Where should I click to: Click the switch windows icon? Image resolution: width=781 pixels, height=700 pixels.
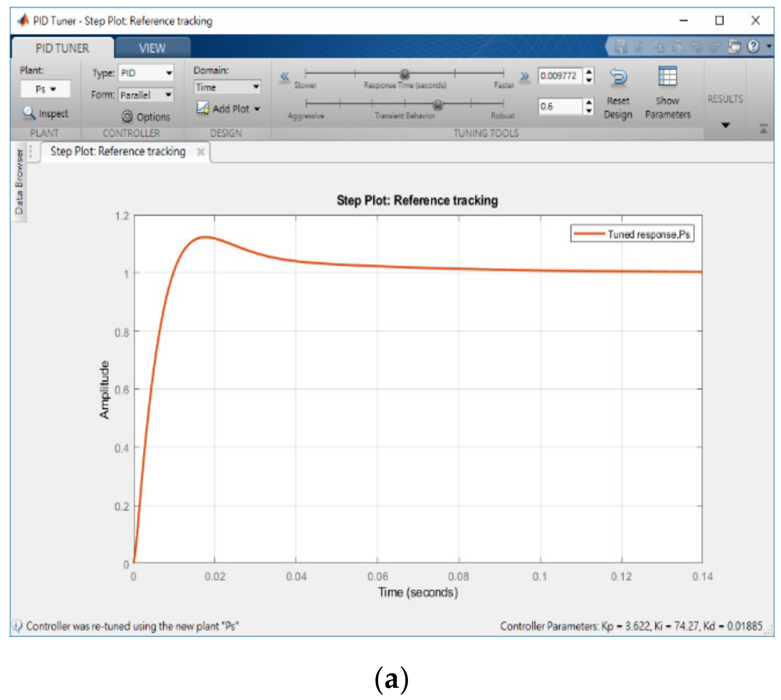click(x=734, y=47)
